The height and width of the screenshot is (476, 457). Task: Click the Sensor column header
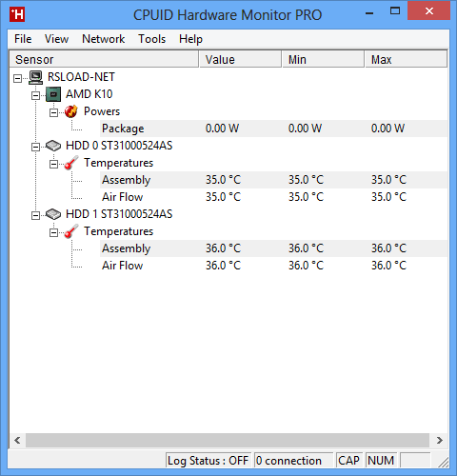104,59
